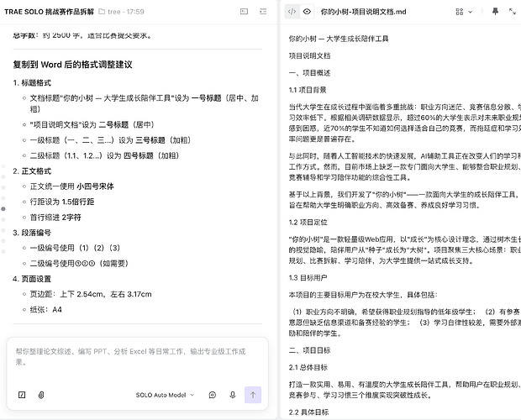Click heading '复制到 Word 后的格式调整建议'
This screenshot has height=420, width=521.
click(73, 65)
